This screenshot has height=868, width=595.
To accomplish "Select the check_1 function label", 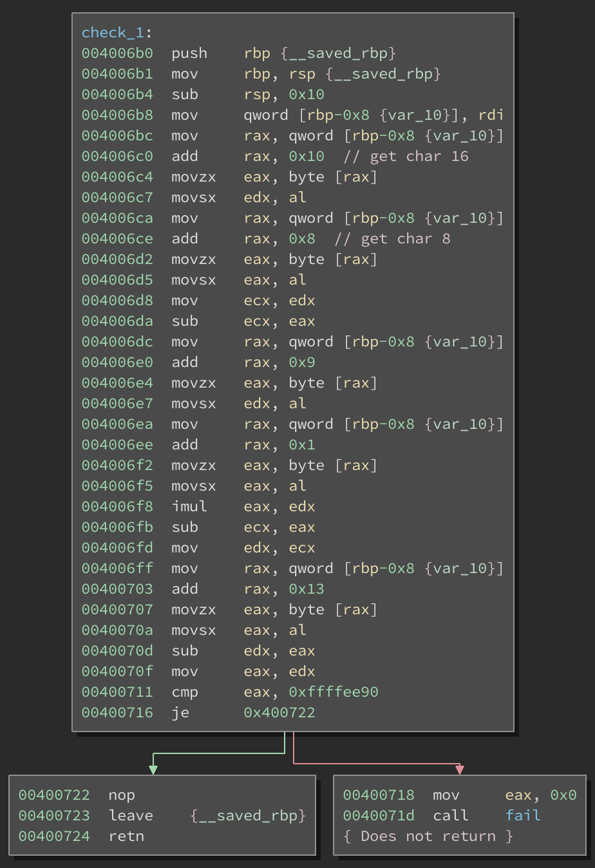I will 113,32.
